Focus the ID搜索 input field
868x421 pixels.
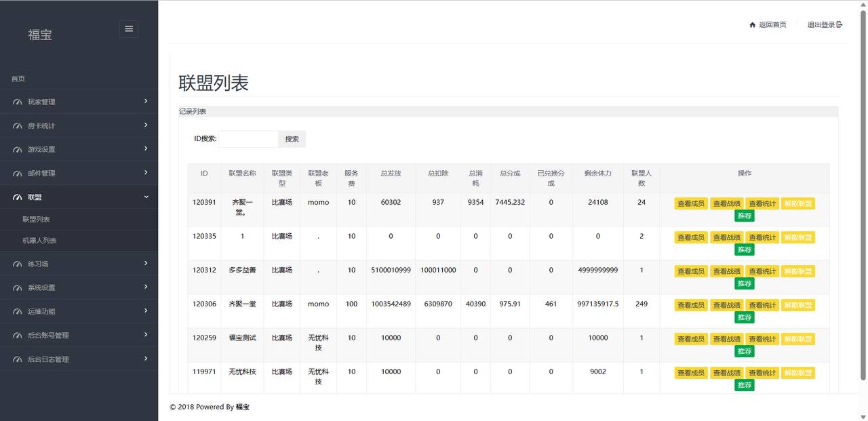[248, 139]
